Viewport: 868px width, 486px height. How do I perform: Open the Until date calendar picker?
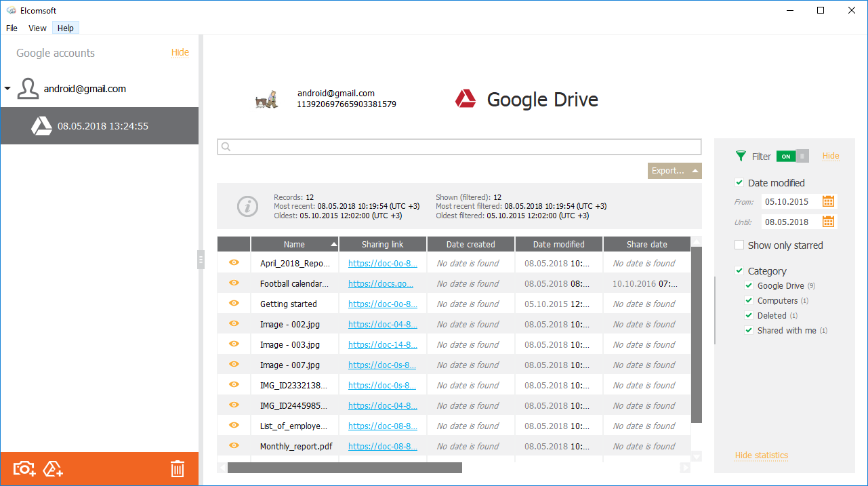point(829,222)
